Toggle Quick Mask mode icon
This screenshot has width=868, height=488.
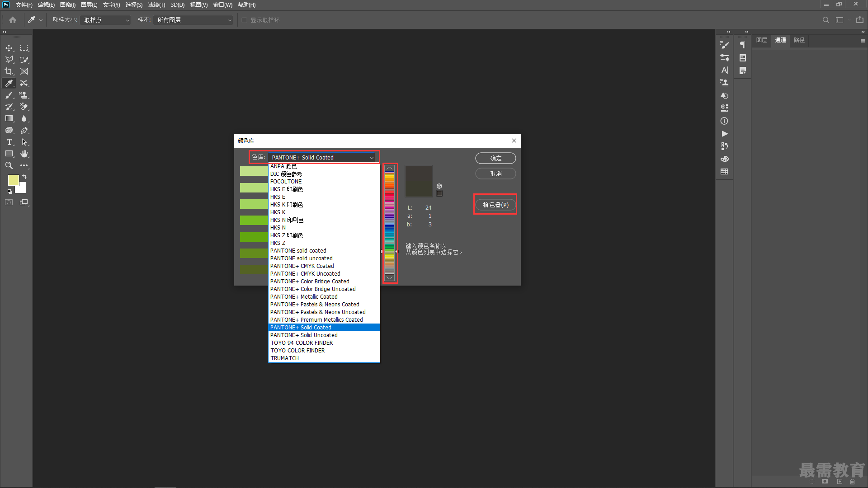[x=9, y=202]
